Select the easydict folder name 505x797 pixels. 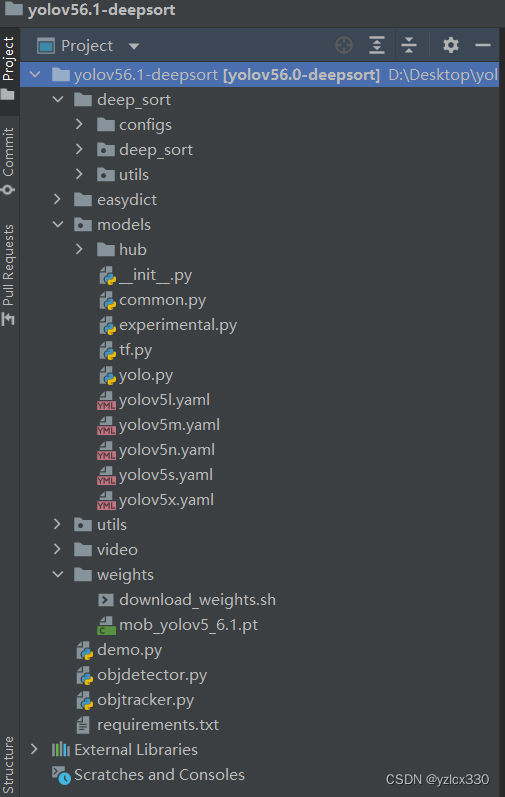(x=127, y=200)
